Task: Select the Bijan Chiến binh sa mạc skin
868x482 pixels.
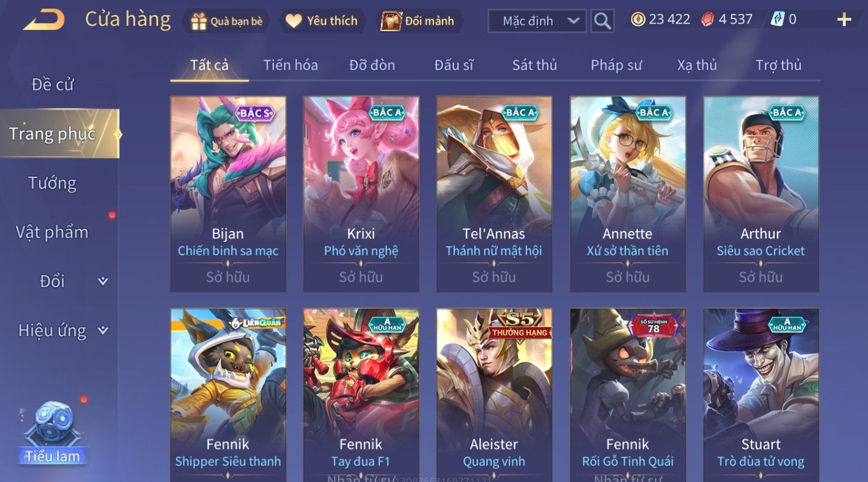Action: (x=228, y=194)
